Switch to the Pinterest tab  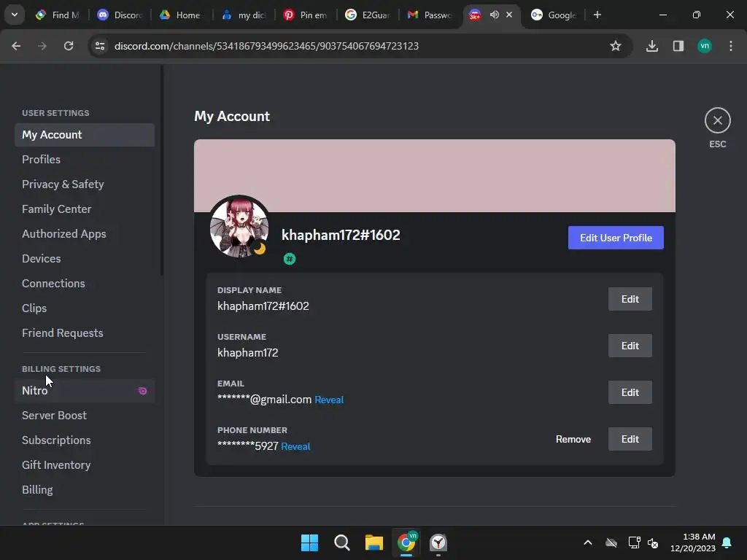tap(306, 15)
